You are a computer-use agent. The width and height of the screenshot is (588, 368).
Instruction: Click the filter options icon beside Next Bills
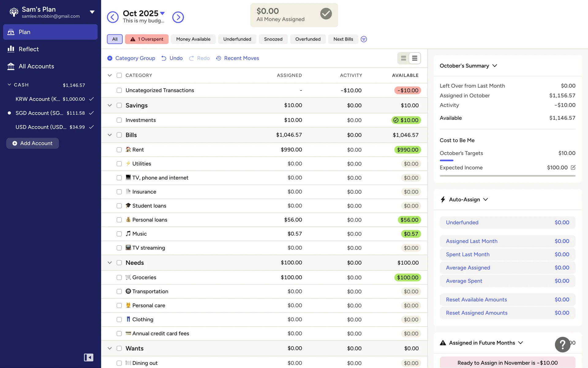[x=364, y=39]
